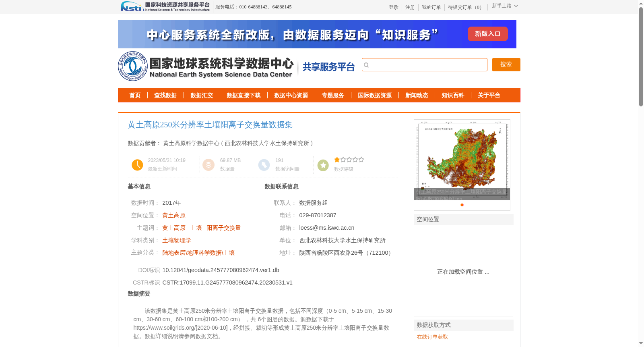Screen dimensions: 644x347
Task: Click the blue banner about 知识服务
Action: point(317,34)
